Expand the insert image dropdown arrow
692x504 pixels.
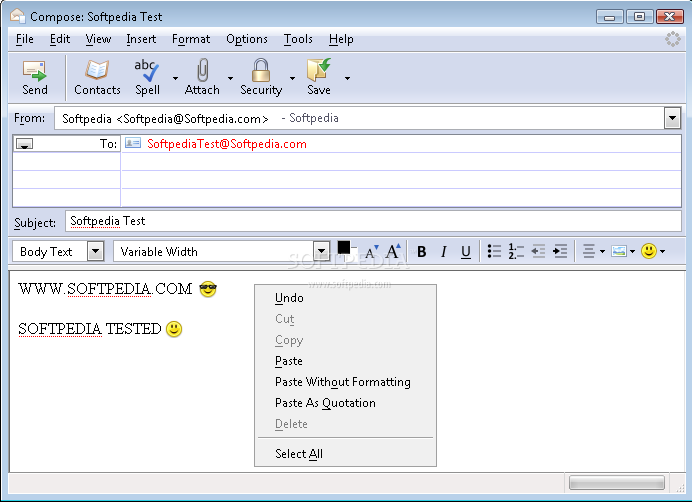click(x=632, y=252)
